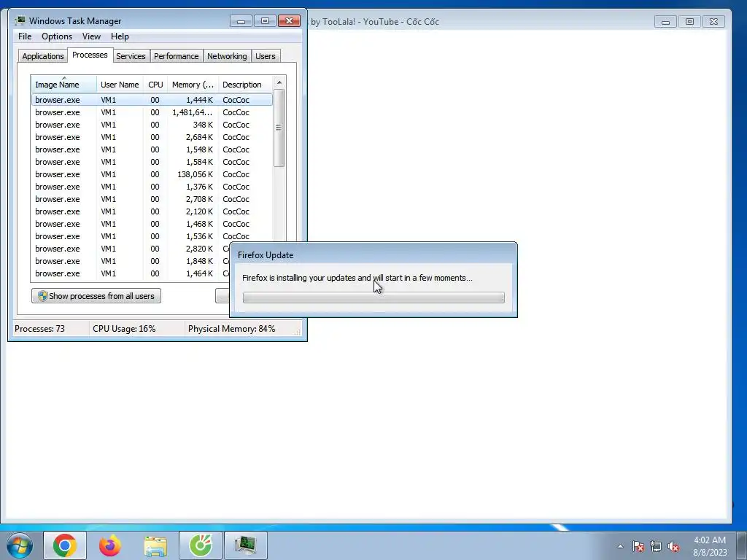The image size is (747, 560).
Task: Open the File menu in Task Manager
Action: 25,36
